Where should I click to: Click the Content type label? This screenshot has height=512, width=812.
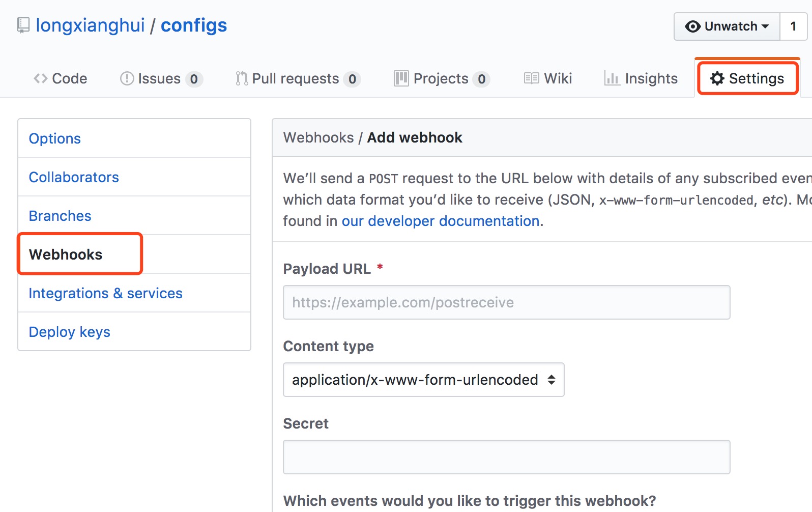click(329, 346)
